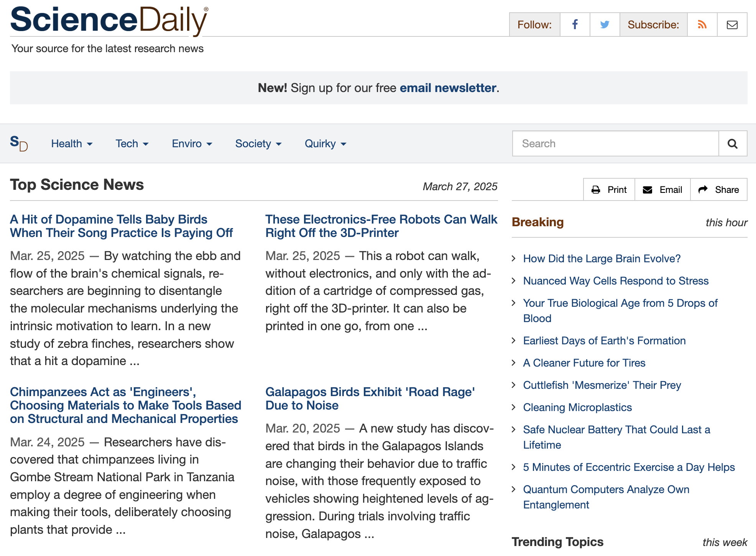Open the Galapagos Birds 'Road Rage' article
The image size is (756, 556).
[370, 398]
